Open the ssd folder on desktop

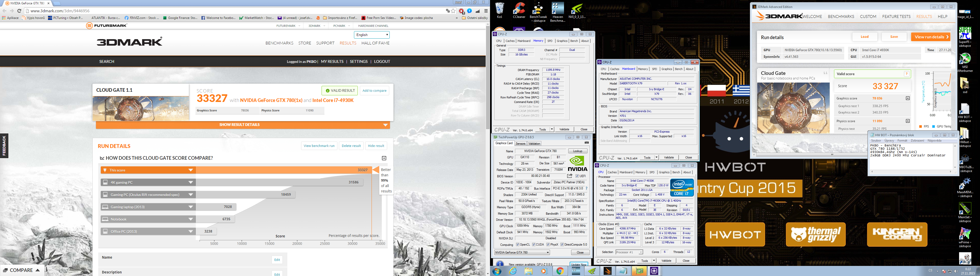click(x=965, y=86)
